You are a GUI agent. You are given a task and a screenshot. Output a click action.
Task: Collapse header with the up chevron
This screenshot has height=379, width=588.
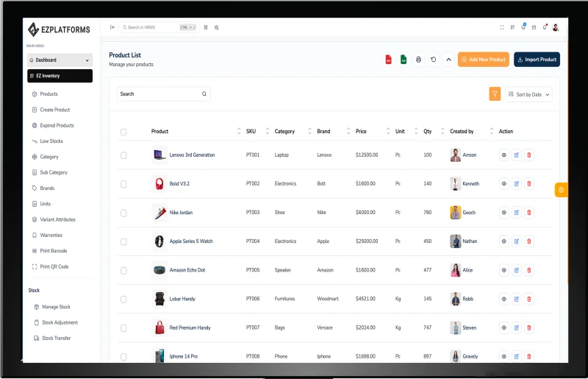[448, 60]
